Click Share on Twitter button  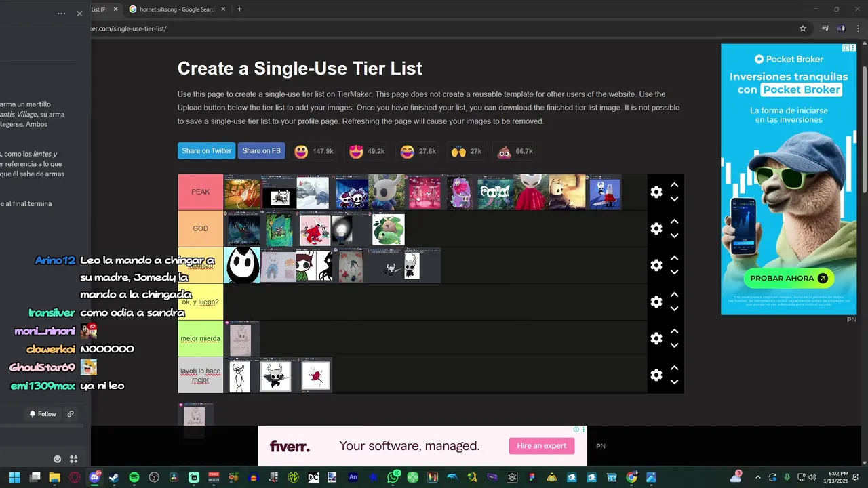coord(206,151)
